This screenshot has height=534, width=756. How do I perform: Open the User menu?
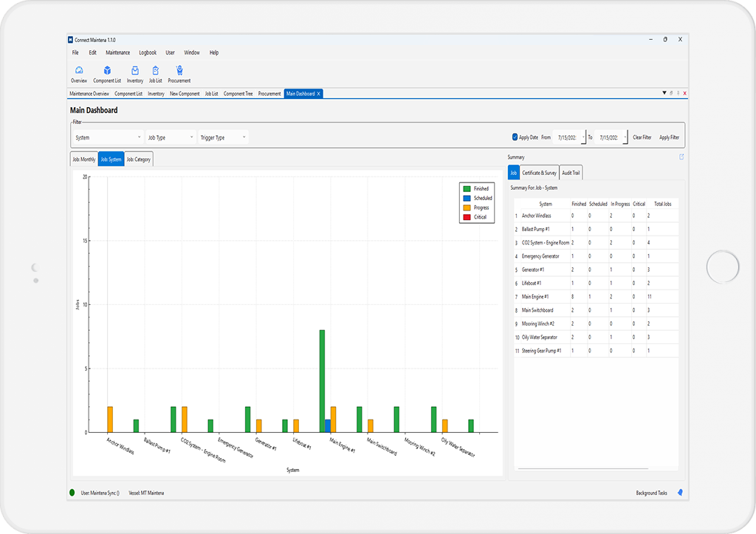(171, 52)
